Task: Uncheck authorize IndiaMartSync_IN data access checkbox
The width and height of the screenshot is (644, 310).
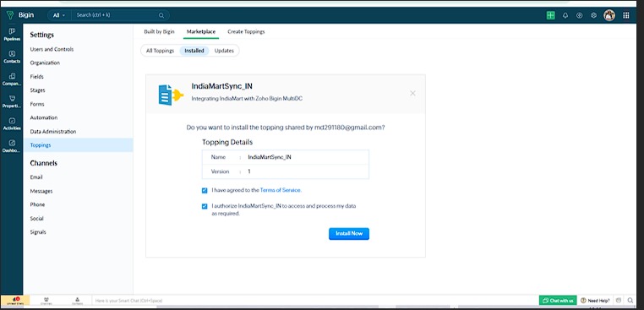Action: click(205, 206)
